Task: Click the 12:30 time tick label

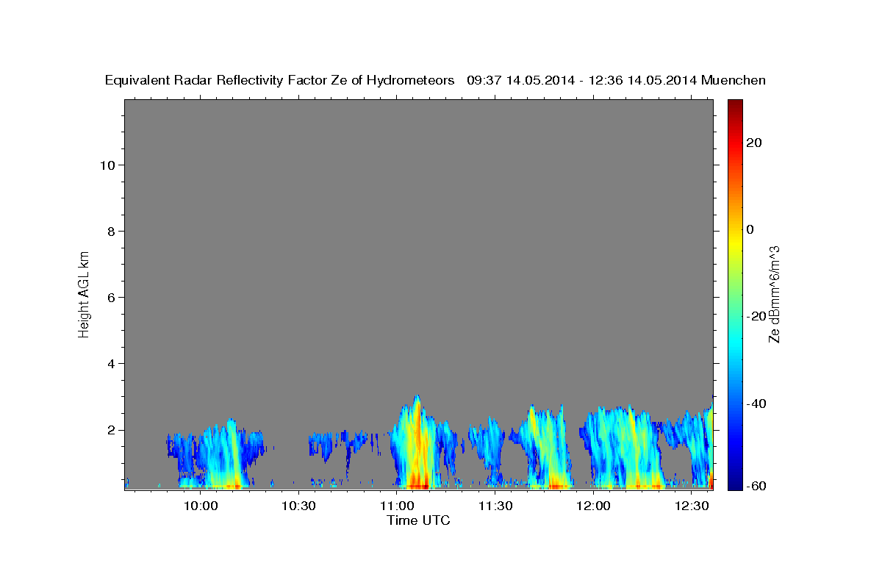Action: (692, 506)
